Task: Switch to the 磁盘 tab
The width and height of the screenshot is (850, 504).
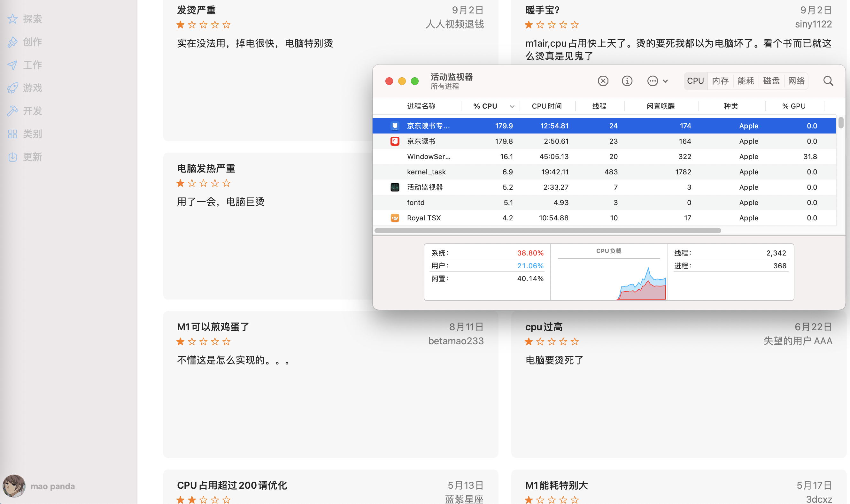Action: tap(771, 81)
